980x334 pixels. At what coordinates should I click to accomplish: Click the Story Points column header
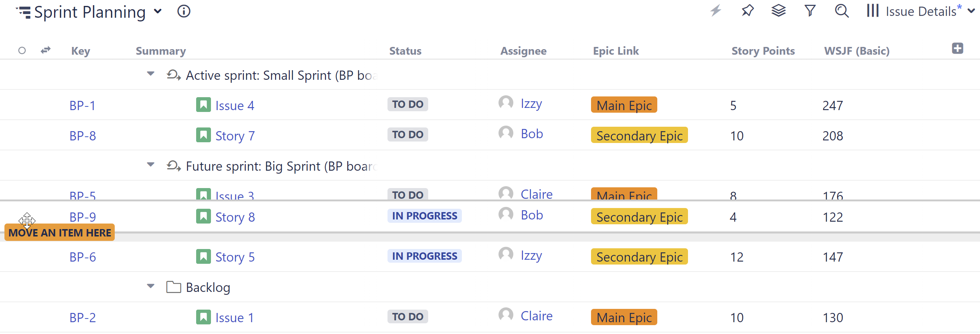click(763, 51)
